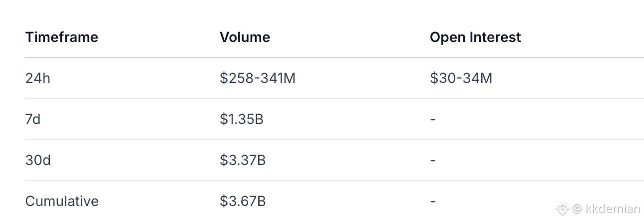Viewport: 644px width, 221px height.
Task: Click the $3.37B volume value
Action: 242,160
